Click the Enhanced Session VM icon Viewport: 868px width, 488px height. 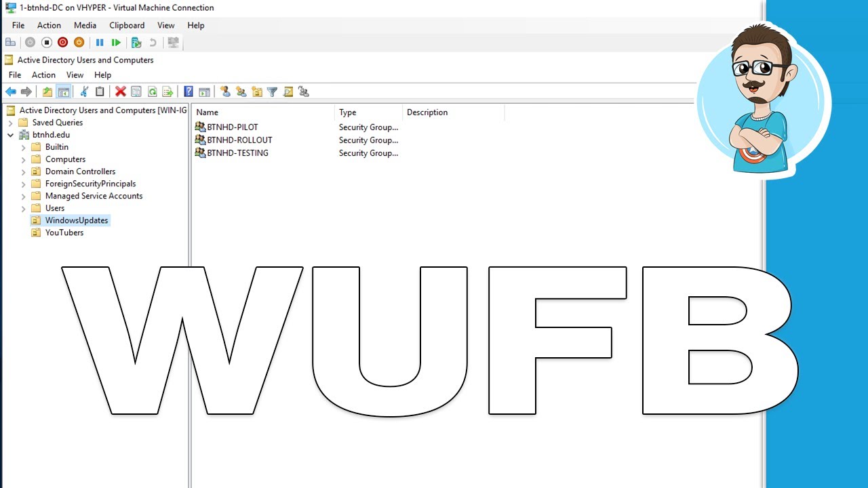tap(173, 42)
